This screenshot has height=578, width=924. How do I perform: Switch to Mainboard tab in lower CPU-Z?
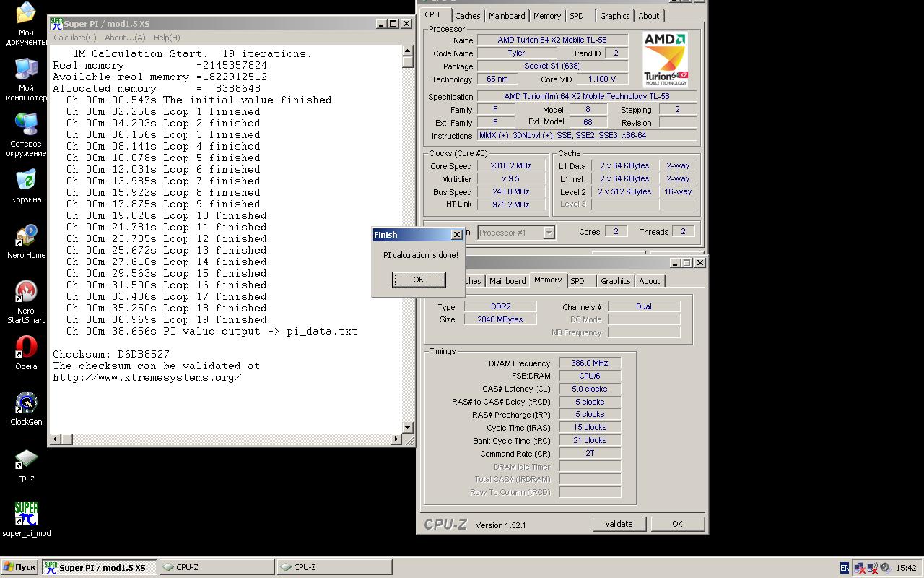[507, 281]
